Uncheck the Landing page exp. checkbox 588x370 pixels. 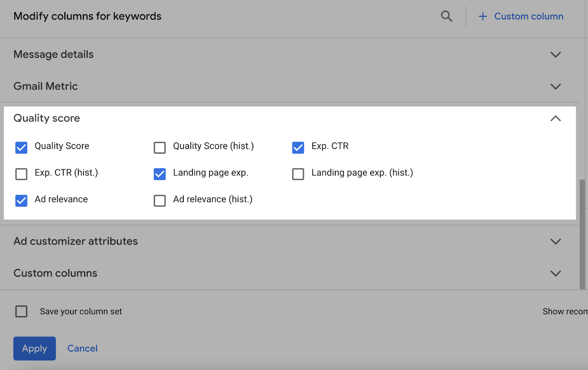[x=159, y=174]
